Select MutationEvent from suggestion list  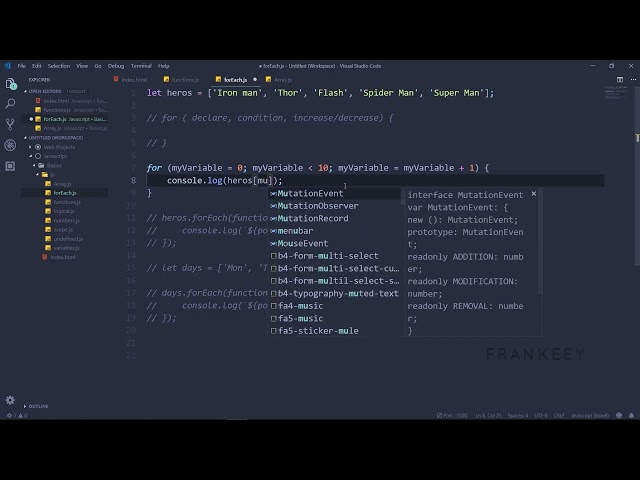click(x=334, y=193)
